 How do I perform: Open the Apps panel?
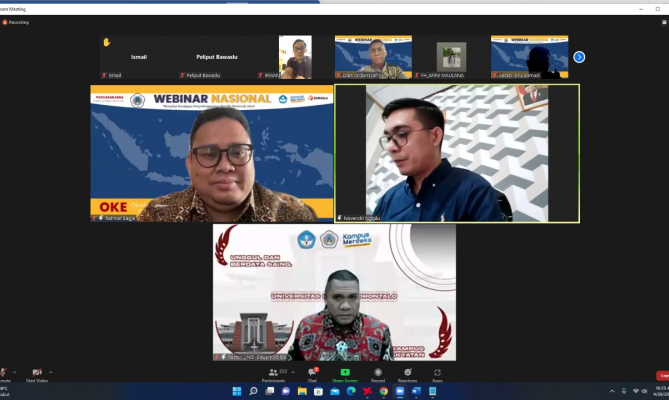tap(437, 373)
